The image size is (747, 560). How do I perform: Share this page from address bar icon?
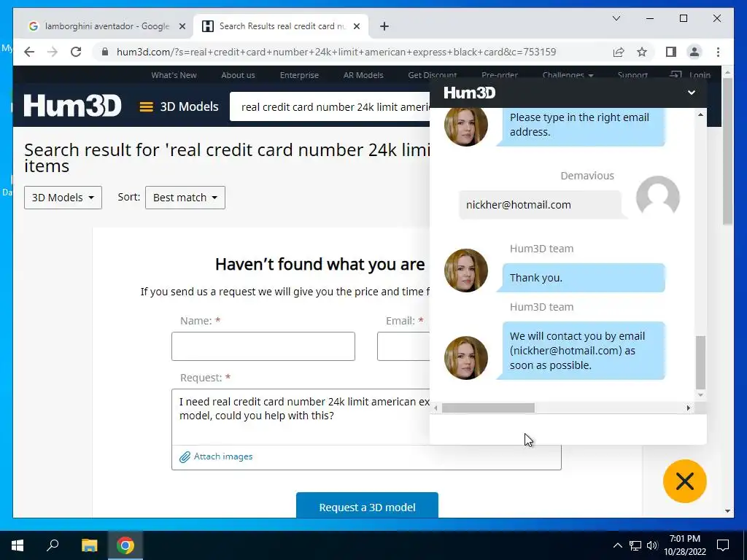[619, 52]
